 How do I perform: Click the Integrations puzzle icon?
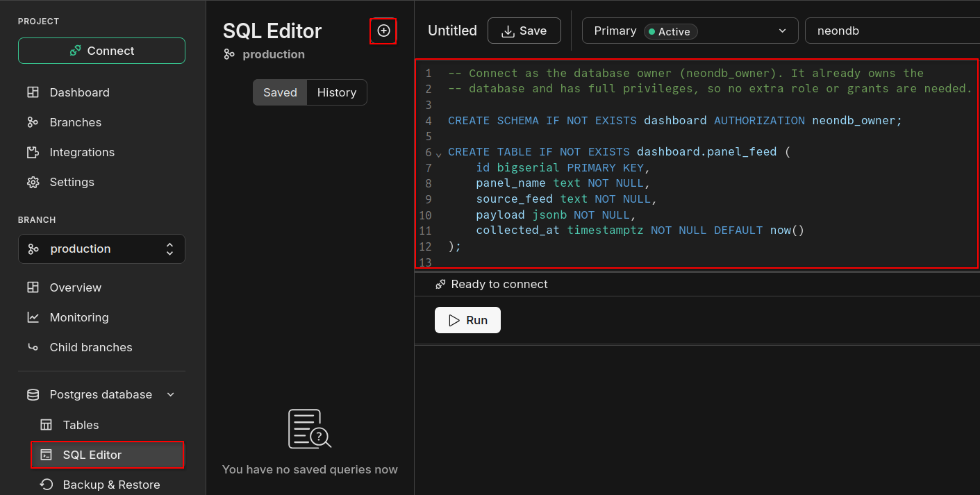click(33, 152)
